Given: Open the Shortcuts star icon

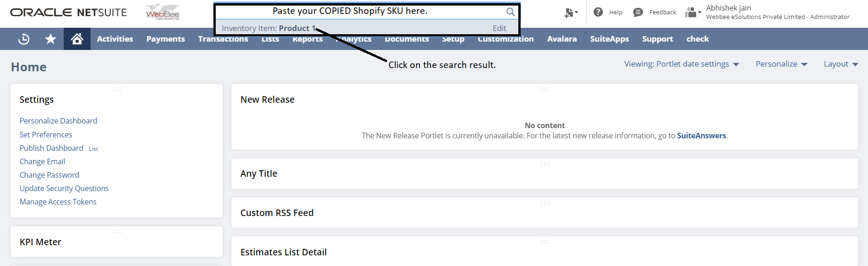Looking at the screenshot, I should pyautogui.click(x=50, y=39).
